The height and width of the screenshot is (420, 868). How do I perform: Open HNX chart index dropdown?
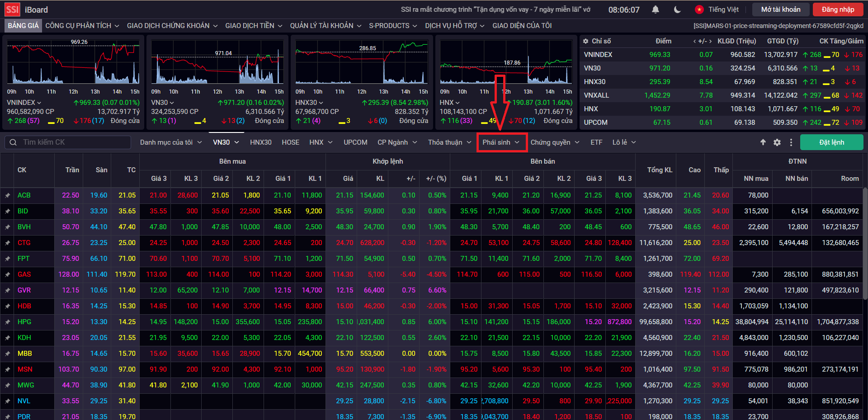(x=449, y=103)
